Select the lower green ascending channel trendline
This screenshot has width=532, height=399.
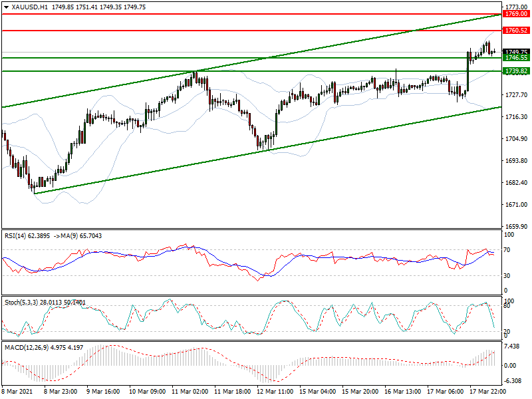(268, 150)
